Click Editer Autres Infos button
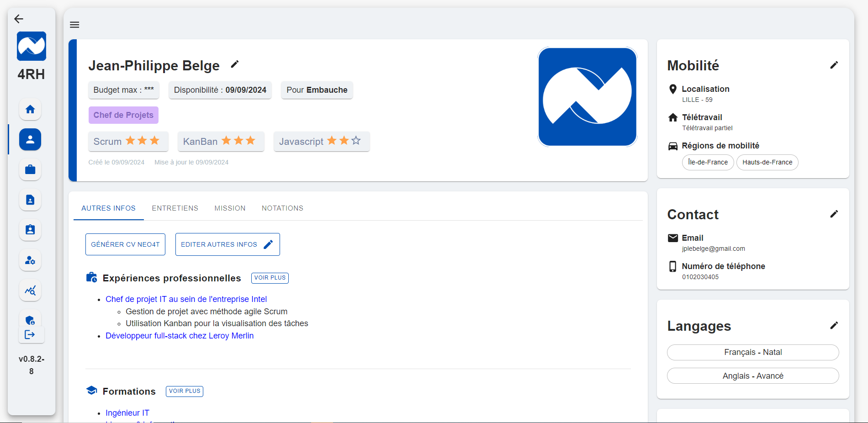868x423 pixels. (x=228, y=244)
